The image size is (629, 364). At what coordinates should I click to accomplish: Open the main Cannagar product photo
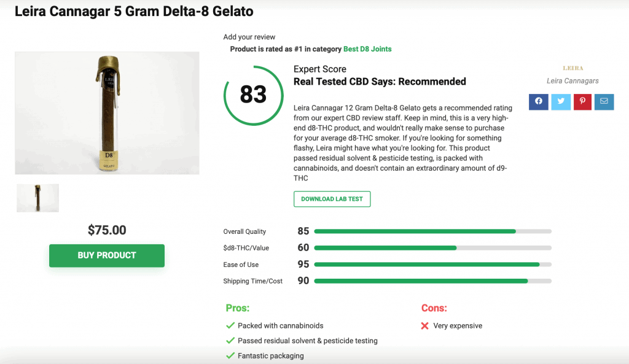tap(107, 113)
